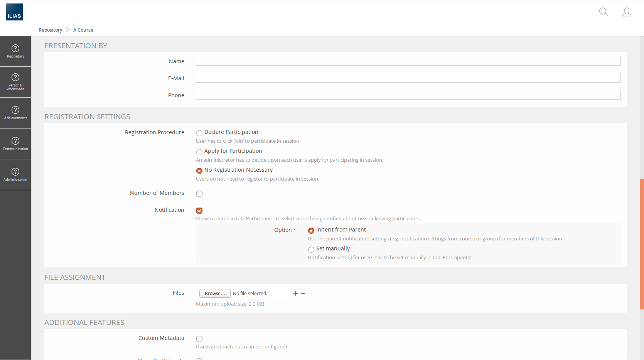Screen dimensions: 644x360
Task: Open Administration in the sidebar
Action: coord(15,175)
